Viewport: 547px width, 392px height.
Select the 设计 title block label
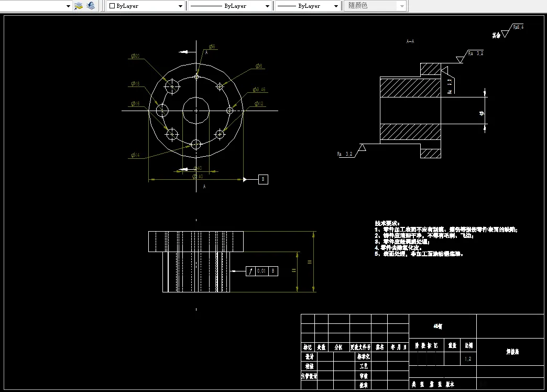click(x=310, y=356)
